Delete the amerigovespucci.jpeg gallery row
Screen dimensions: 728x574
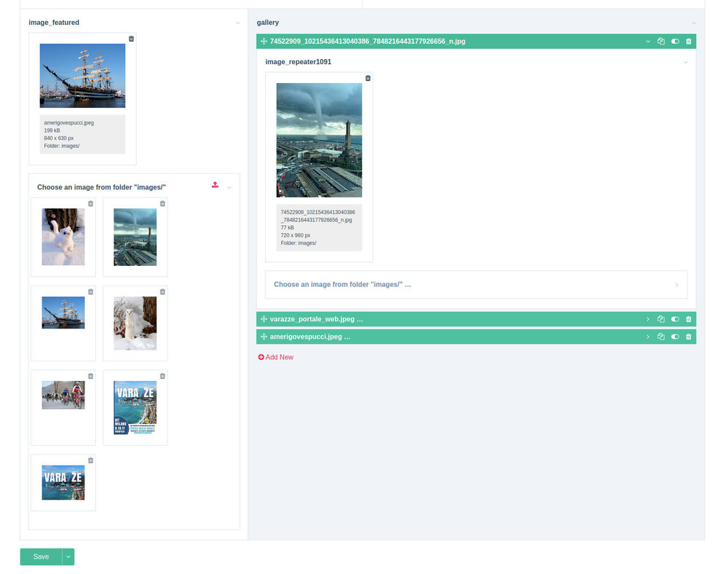(x=689, y=337)
